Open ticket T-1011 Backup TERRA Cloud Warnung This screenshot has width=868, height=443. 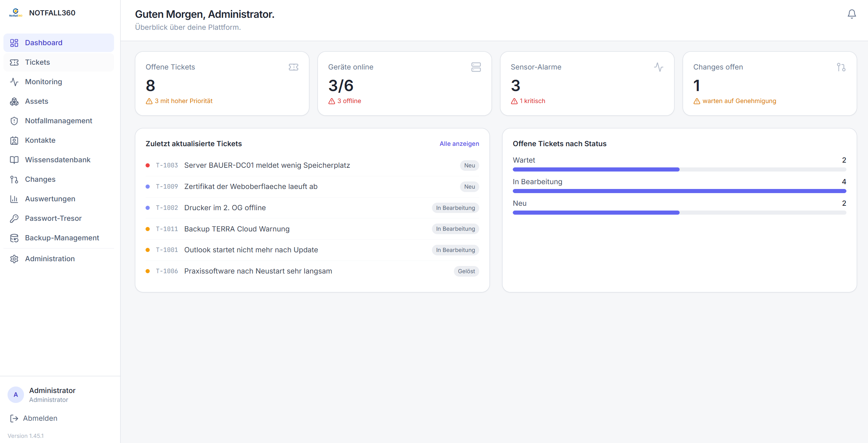(312, 229)
